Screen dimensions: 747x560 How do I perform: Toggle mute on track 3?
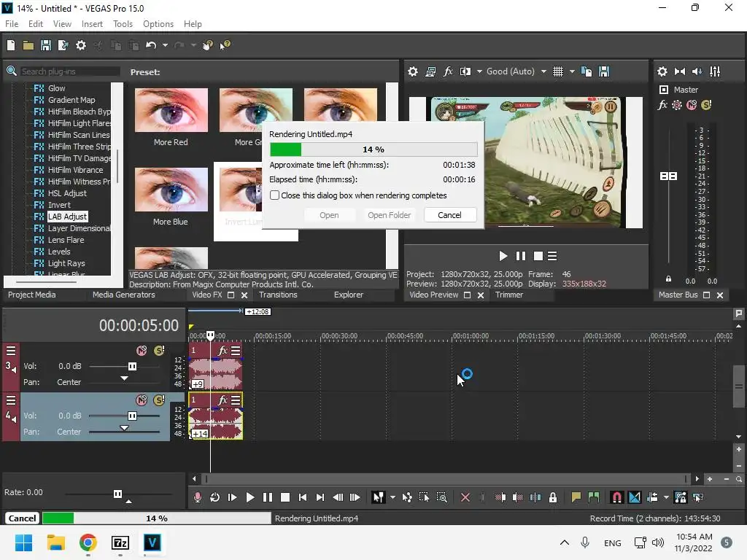142,351
